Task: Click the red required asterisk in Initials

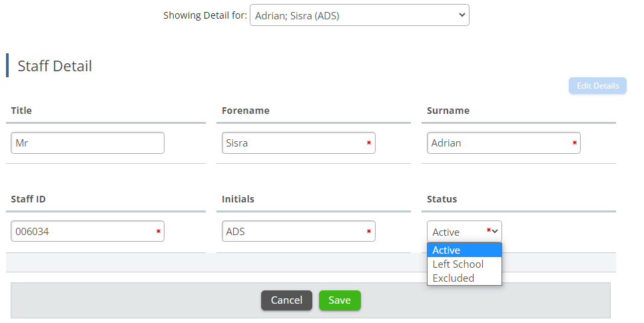Action: [368, 231]
